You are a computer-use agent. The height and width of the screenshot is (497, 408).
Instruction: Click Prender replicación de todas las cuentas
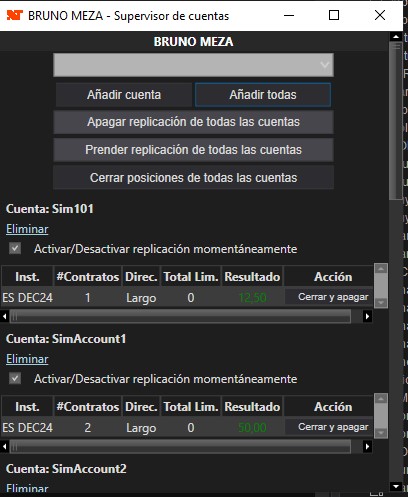(193, 150)
